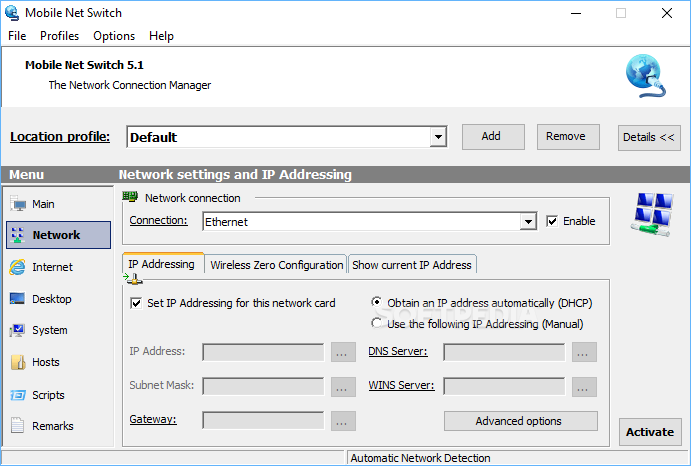Image resolution: width=691 pixels, height=466 pixels.
Task: Collapse the panel with Details << button
Action: point(649,138)
